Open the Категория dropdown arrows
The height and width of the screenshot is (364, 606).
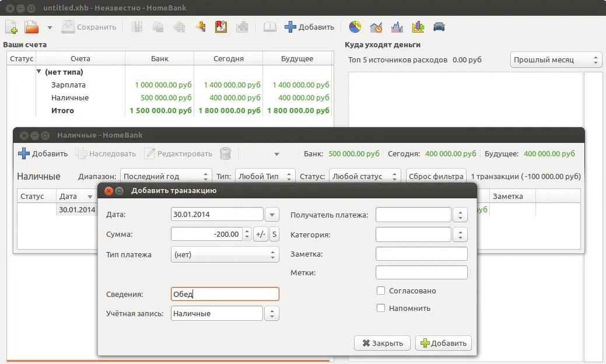point(460,235)
